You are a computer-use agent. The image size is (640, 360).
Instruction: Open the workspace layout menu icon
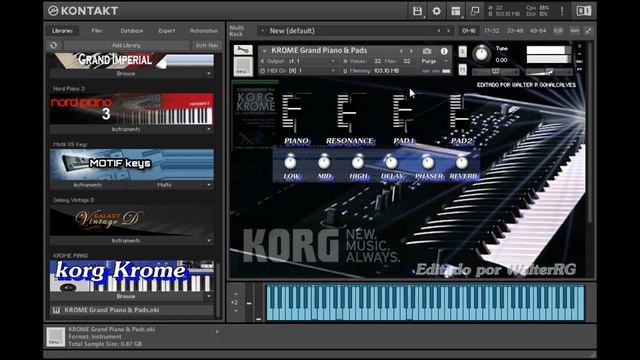456,11
